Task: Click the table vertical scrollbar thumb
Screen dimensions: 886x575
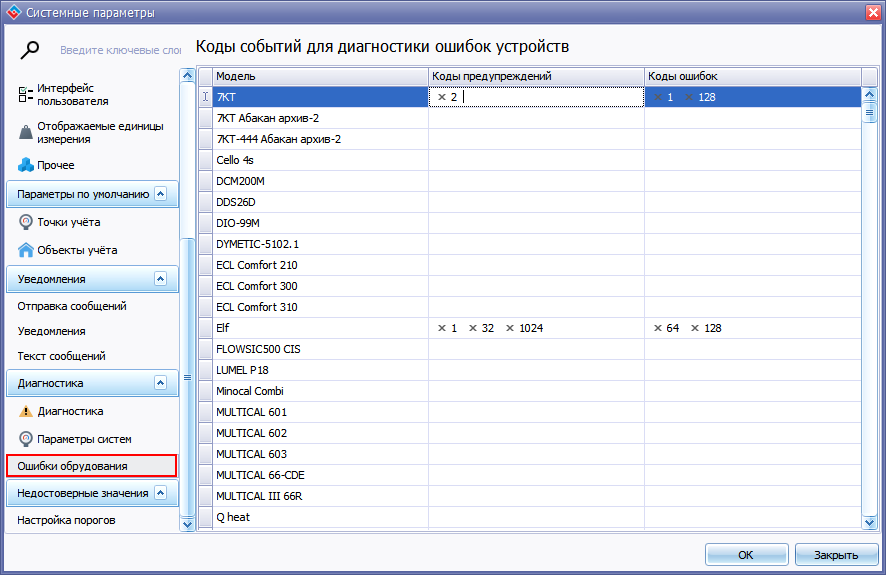Action: point(870,112)
